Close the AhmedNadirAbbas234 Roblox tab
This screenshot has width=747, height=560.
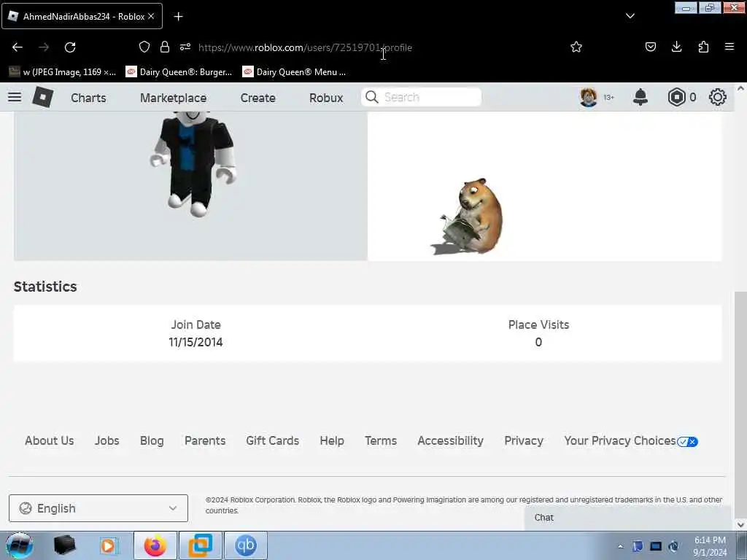click(151, 16)
